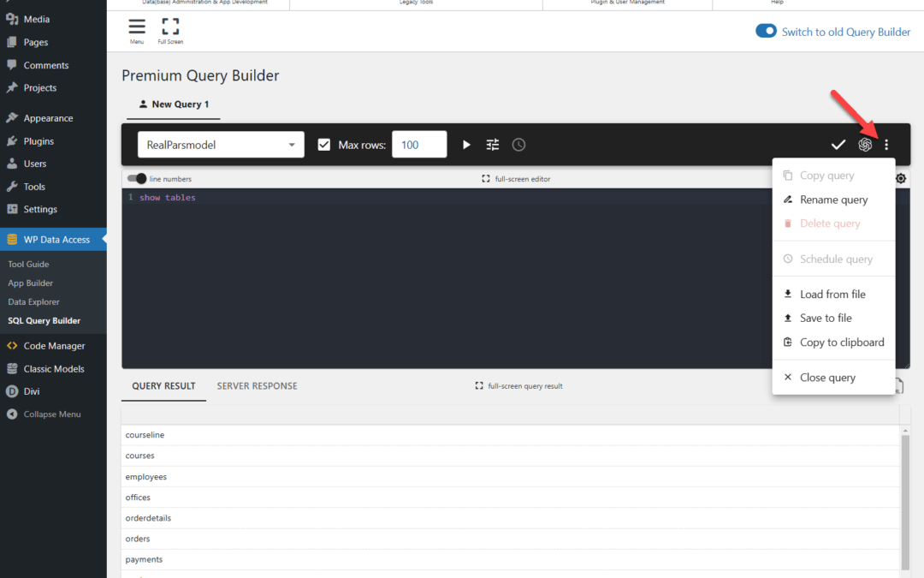
Task: Select the 'offices' result row
Action: [510, 498]
